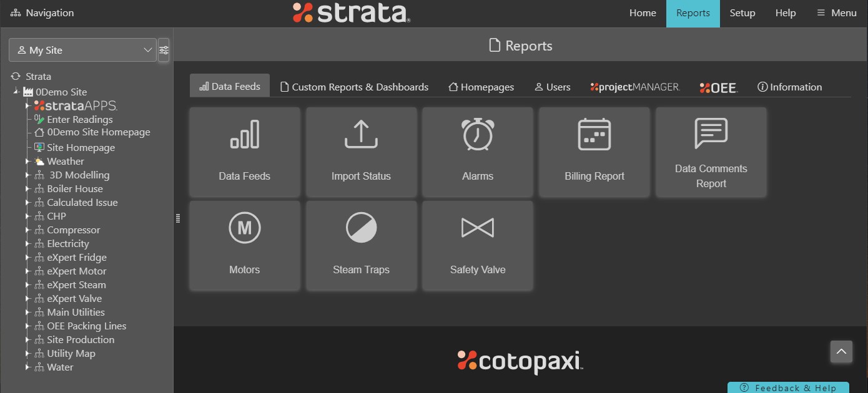Open the Setup menu item
Screen dimensions: 868x393
[x=742, y=13]
